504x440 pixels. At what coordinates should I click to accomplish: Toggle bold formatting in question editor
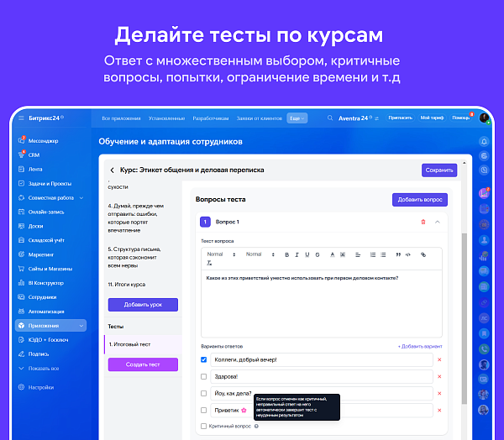(x=286, y=254)
